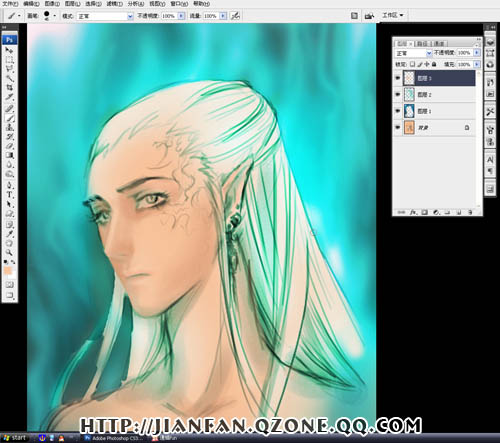
Task: Click the airbrush icon in options bar
Action: [235, 16]
